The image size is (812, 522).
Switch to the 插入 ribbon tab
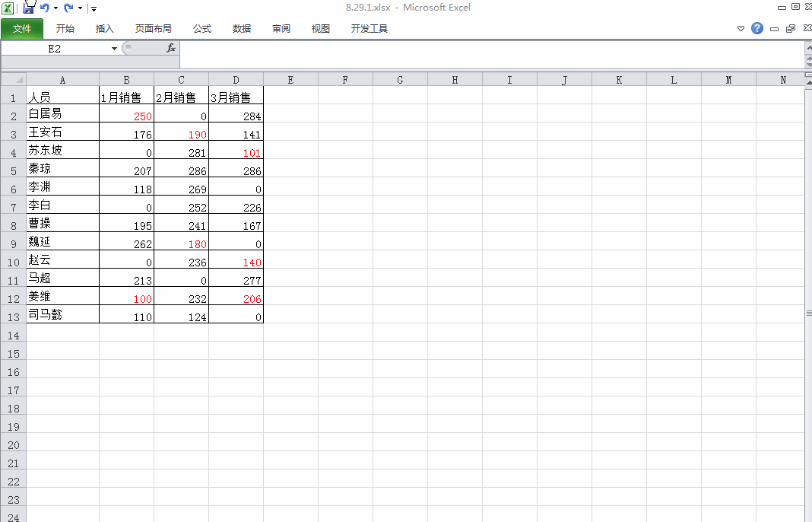[105, 28]
